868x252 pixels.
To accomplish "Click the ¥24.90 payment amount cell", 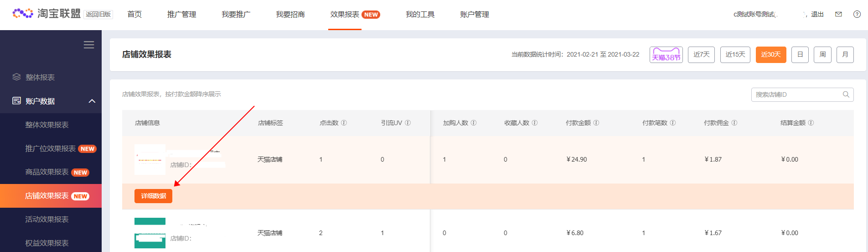I will (577, 159).
